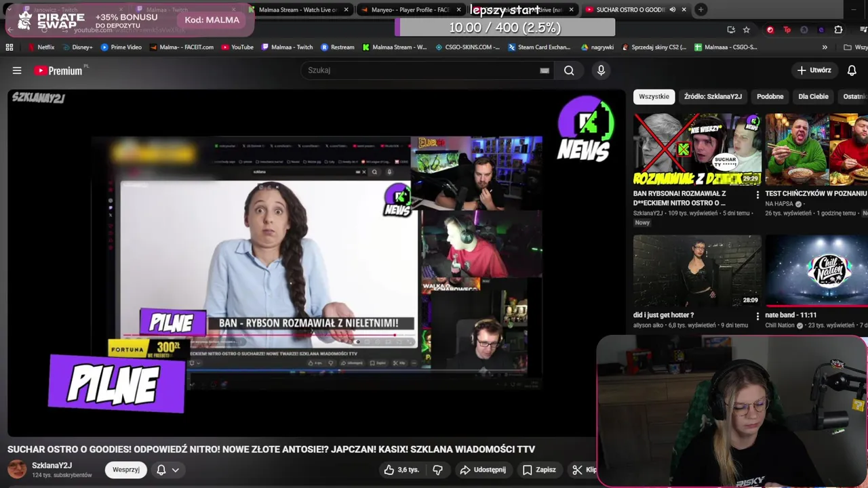Close the SUCHAR OSTRO O GOODIES tab

click(684, 9)
